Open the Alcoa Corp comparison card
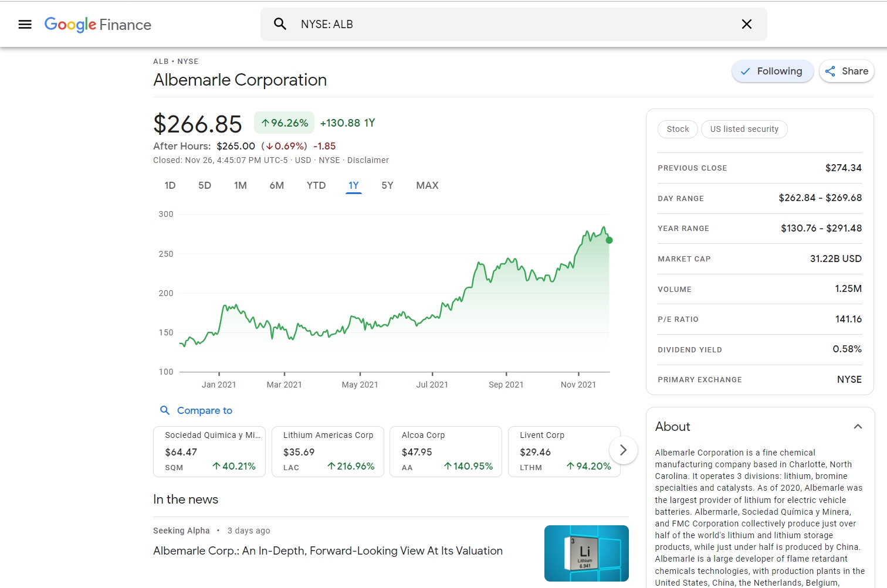The image size is (887, 588). click(x=446, y=451)
